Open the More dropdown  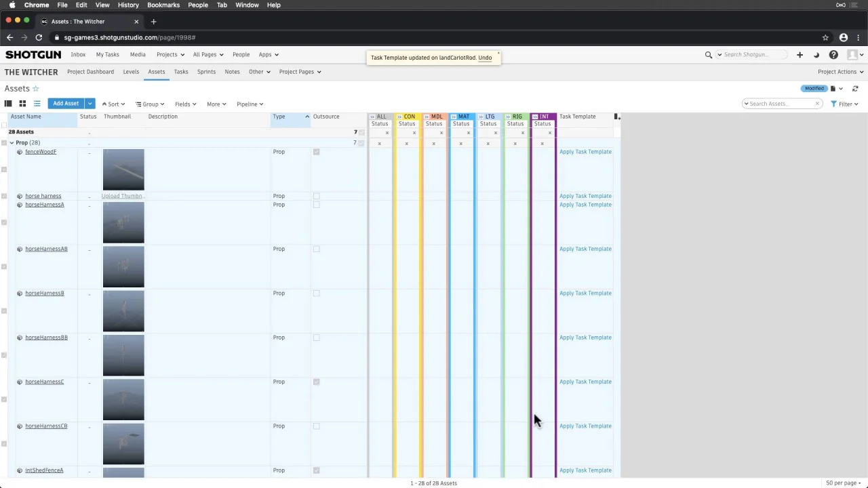point(216,104)
